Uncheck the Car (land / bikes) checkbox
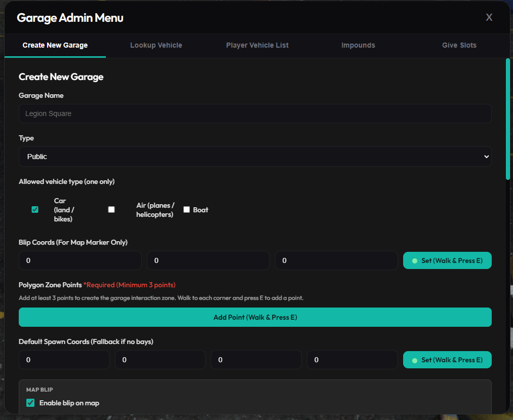Screen dimensions: 513x420 point(35,210)
